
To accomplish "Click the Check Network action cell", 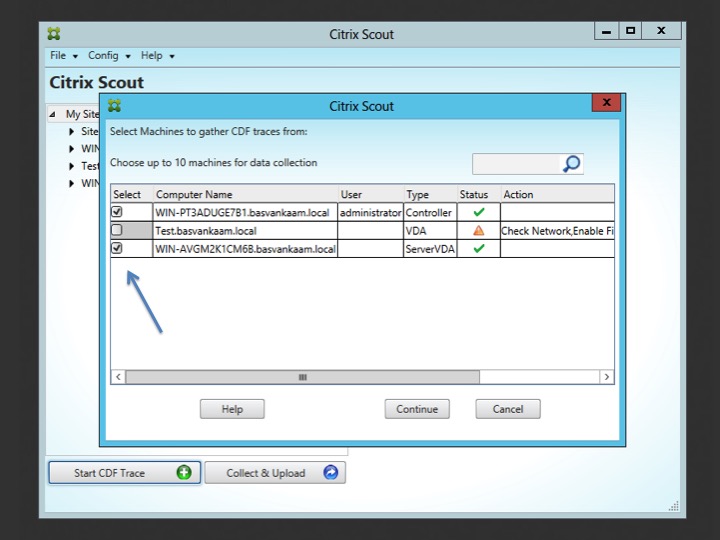I will click(557, 231).
